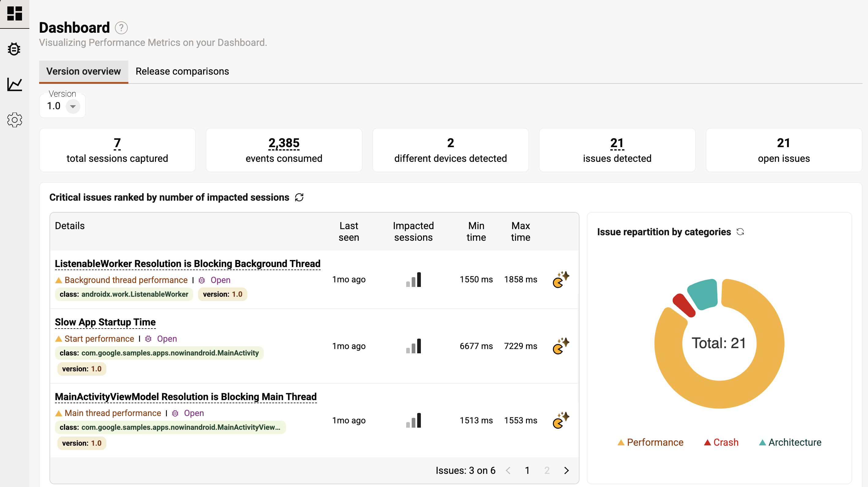Open MainActivityViewModel Resolution issue link
The width and height of the screenshot is (868, 487).
point(186,397)
